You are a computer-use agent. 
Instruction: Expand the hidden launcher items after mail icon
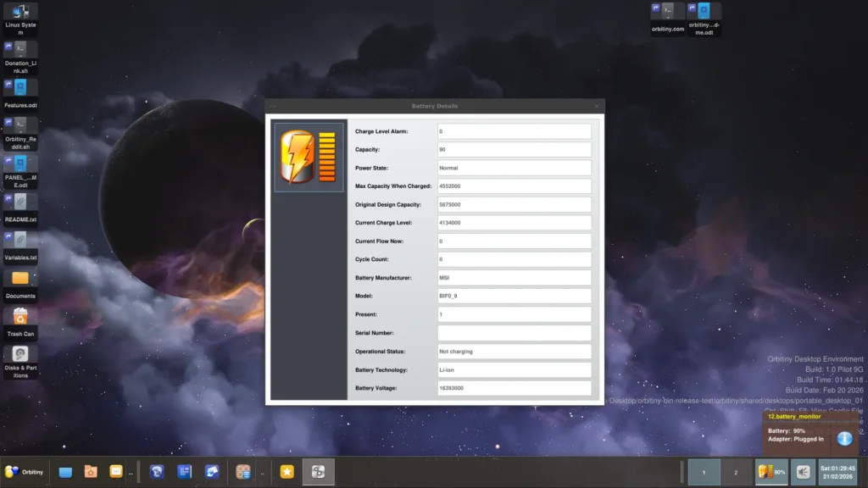[131, 473]
